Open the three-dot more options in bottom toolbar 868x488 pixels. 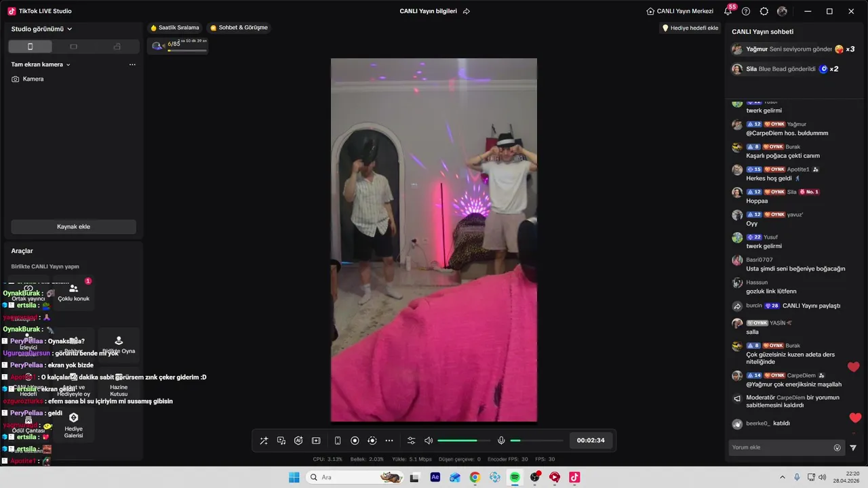pyautogui.click(x=389, y=441)
